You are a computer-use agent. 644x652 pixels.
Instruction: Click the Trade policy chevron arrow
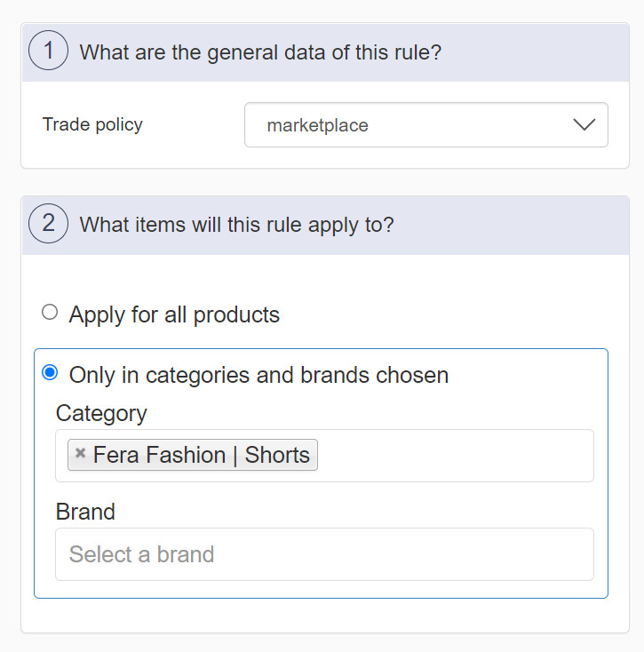pos(584,125)
